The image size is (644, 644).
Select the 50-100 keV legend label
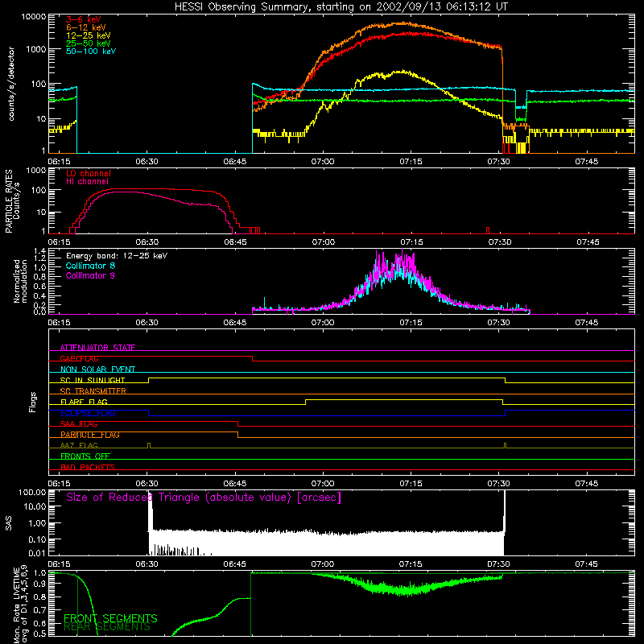[91, 52]
